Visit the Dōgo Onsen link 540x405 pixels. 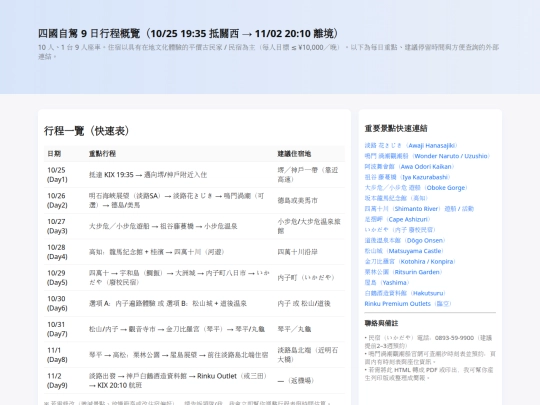pos(405,240)
